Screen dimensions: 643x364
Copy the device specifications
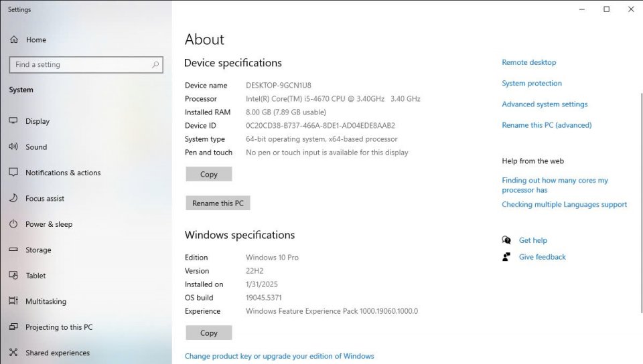coord(209,174)
